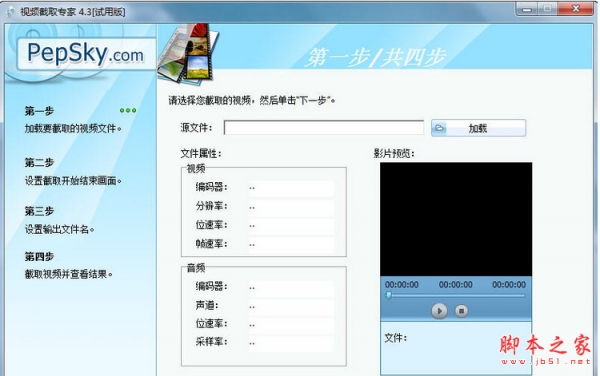The width and height of the screenshot is (600, 376).
Task: Click the 源文件 input field
Action: coord(324,127)
